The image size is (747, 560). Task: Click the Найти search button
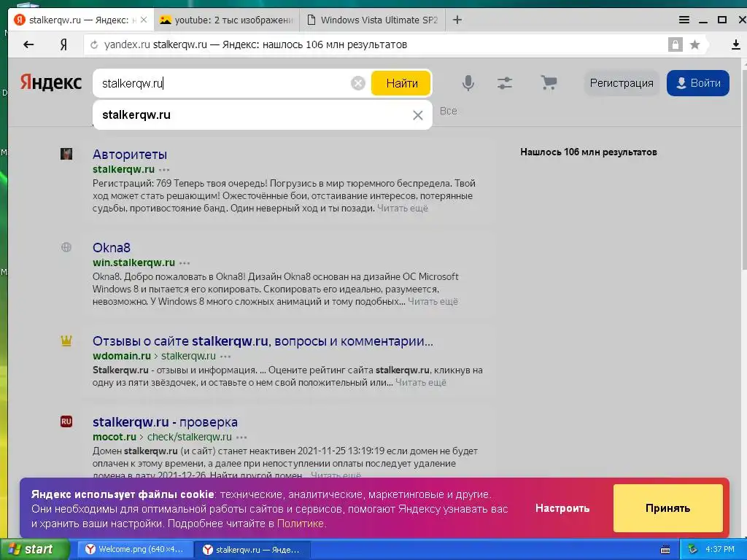tap(401, 83)
